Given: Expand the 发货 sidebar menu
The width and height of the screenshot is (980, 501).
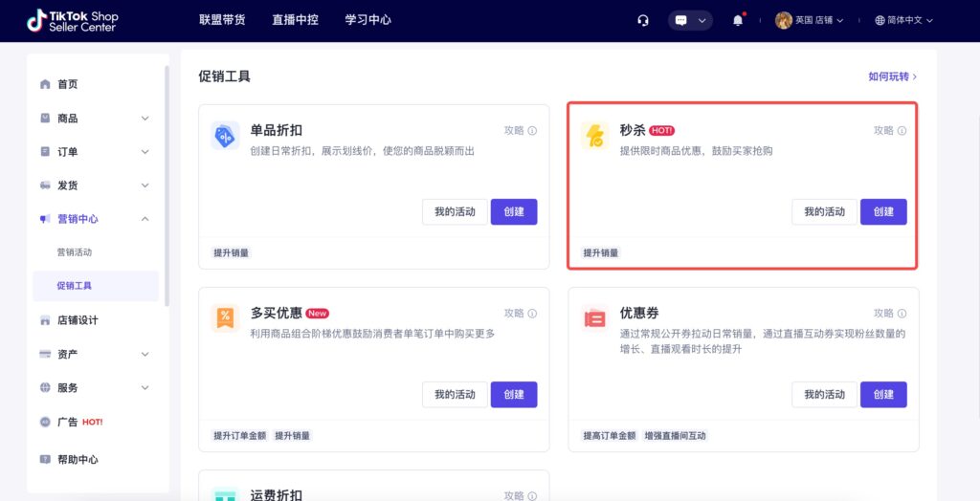Looking at the screenshot, I should click(145, 185).
